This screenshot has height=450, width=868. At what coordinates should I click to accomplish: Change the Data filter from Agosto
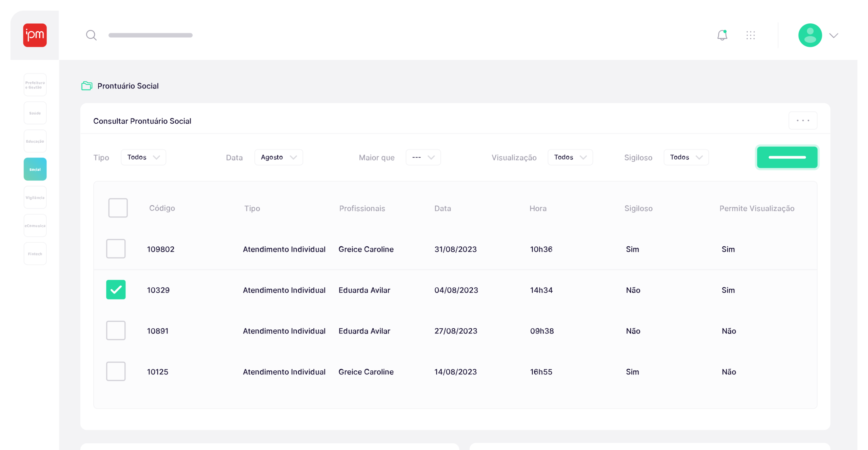click(x=278, y=157)
